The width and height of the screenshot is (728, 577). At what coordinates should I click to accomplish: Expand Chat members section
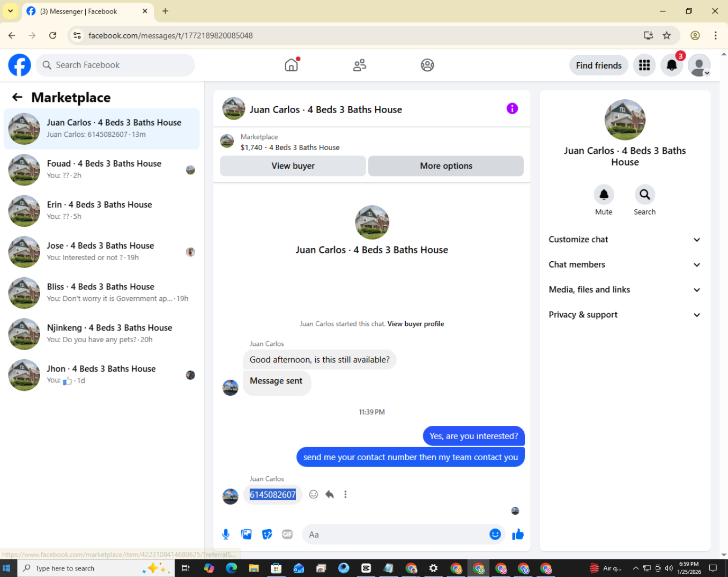tap(625, 265)
